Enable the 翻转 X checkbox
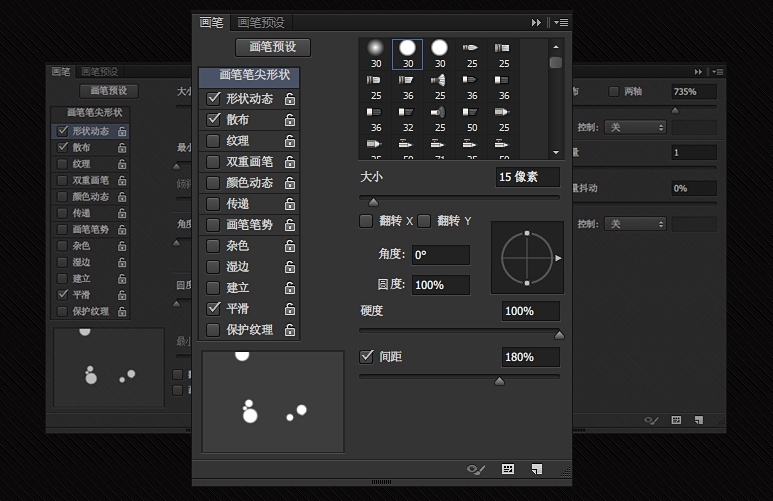The width and height of the screenshot is (773, 501). click(x=366, y=220)
